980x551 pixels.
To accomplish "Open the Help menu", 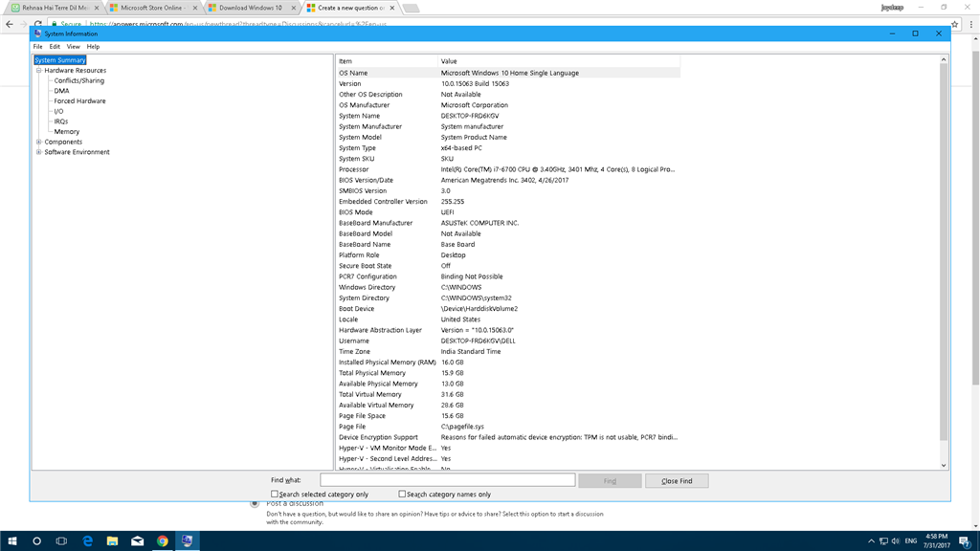I will [93, 47].
